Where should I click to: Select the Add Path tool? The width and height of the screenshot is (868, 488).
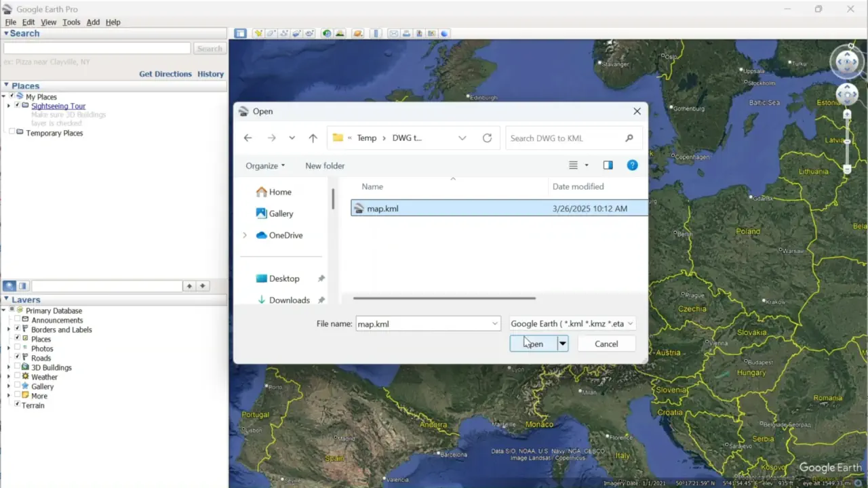tap(284, 33)
